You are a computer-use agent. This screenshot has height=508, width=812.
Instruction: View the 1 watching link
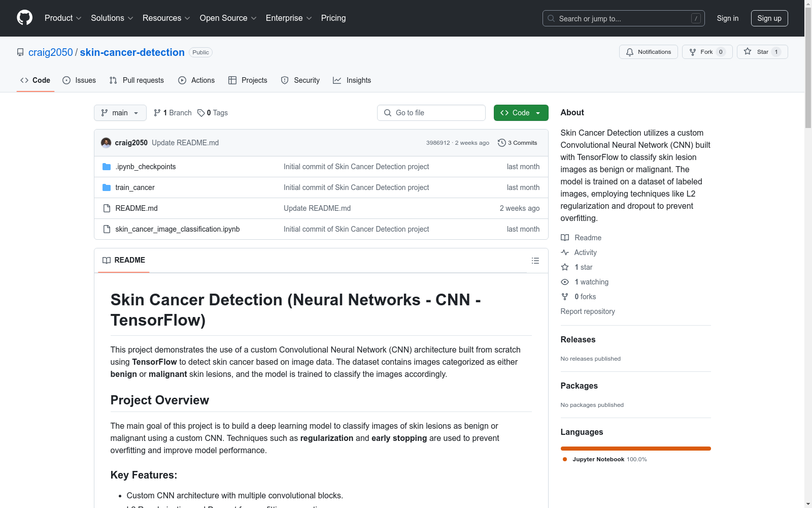tap(585, 282)
